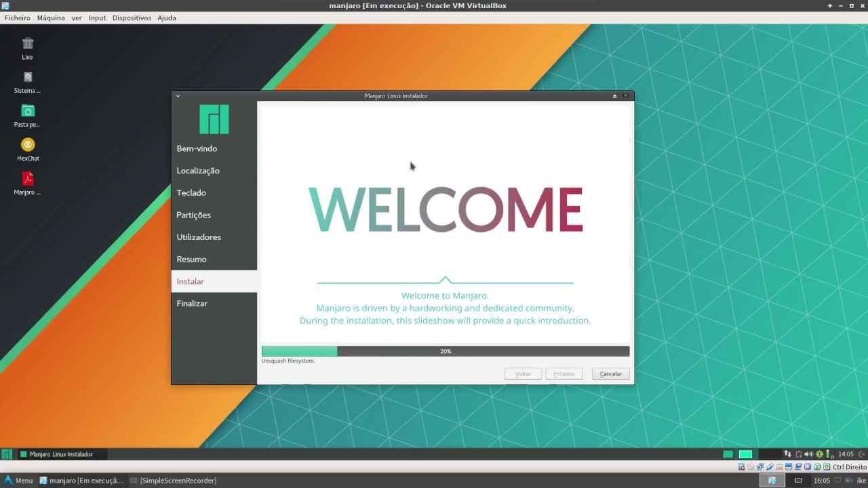Open the guest panel Manjaro start menu icon
This screenshot has height=488, width=868.
(7, 454)
